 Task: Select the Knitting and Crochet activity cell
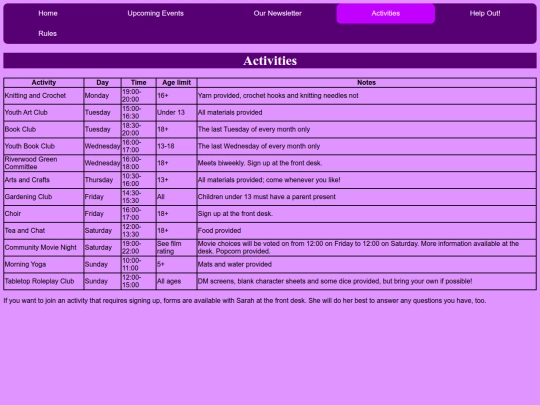(x=44, y=96)
